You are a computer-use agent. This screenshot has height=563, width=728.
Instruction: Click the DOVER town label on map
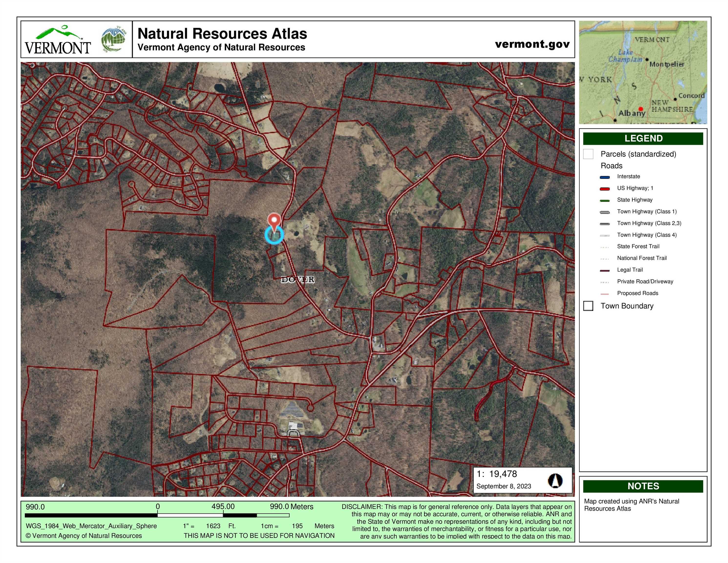(298, 280)
